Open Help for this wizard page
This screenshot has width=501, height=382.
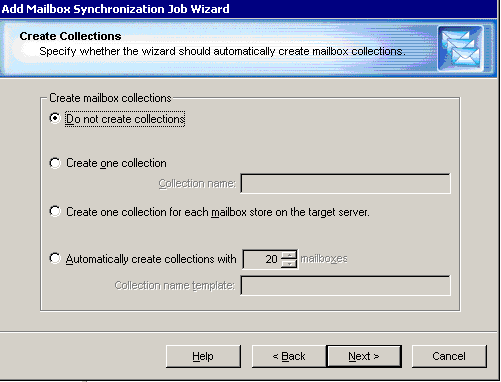[x=203, y=356]
